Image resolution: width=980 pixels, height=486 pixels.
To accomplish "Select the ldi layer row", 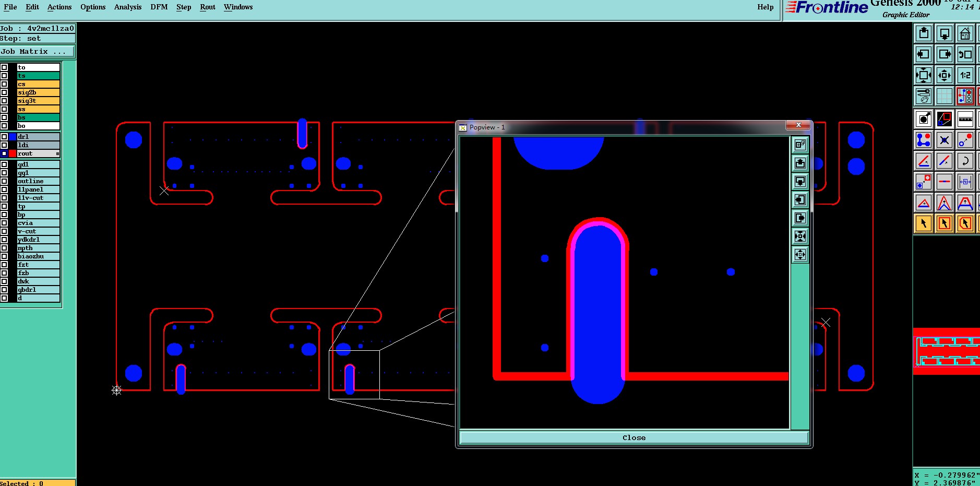I will pyautogui.click(x=39, y=145).
